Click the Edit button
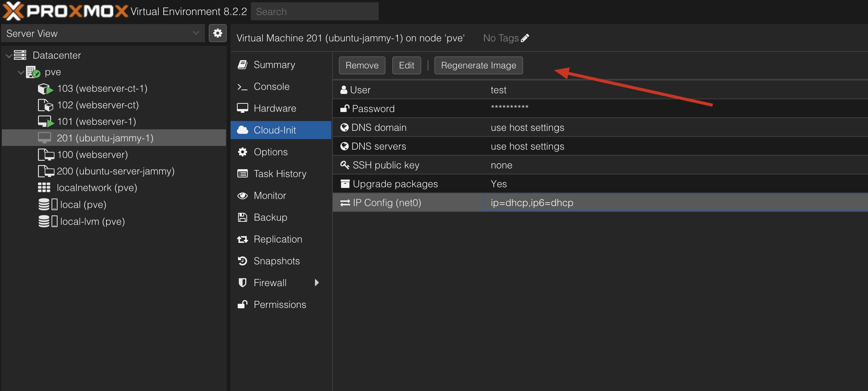868x391 pixels. pos(407,65)
